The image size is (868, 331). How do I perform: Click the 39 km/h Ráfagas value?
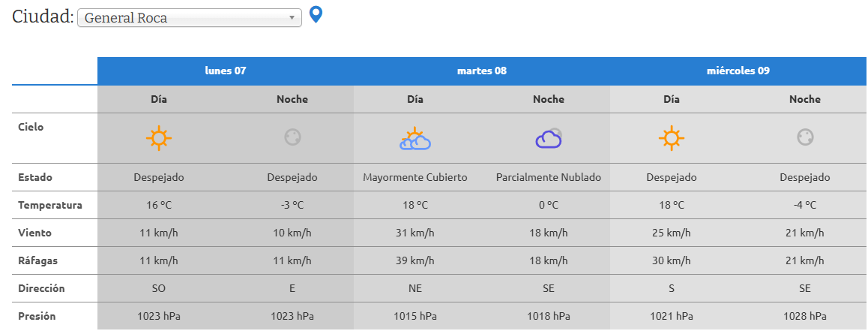415,261
